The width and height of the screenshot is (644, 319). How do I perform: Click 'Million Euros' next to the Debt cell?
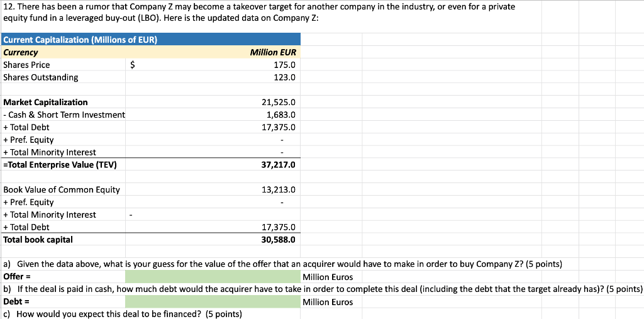point(328,302)
